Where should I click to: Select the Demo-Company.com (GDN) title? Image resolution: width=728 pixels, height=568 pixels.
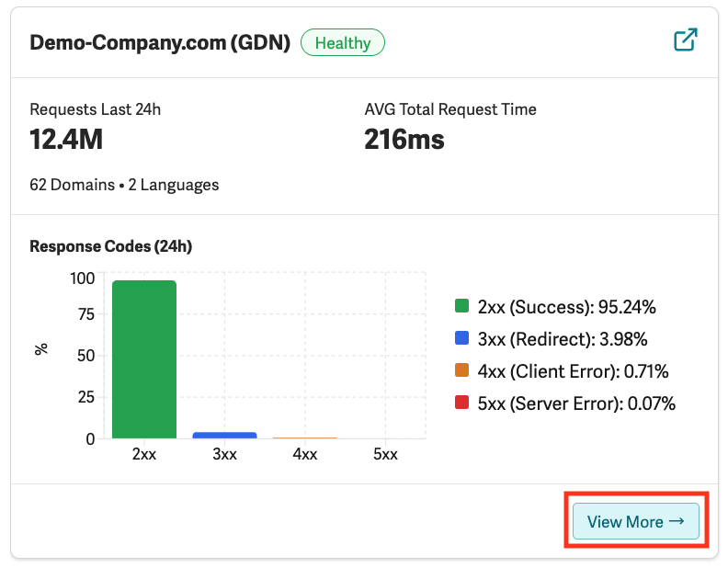coord(160,42)
